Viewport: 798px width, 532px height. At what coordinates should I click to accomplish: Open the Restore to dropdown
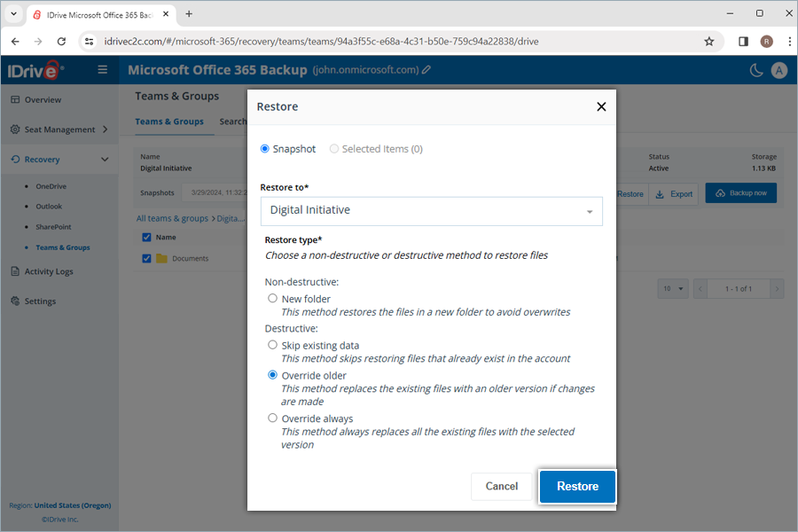pyautogui.click(x=589, y=211)
